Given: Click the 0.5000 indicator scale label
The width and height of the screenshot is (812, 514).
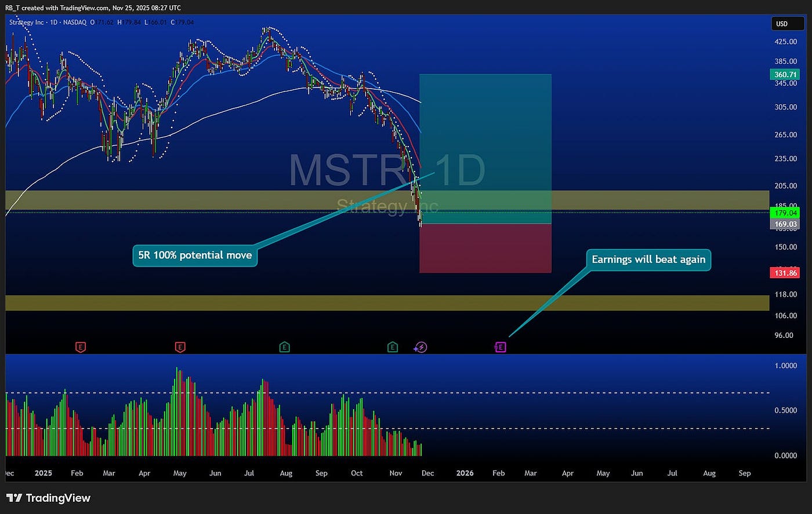Looking at the screenshot, I should [x=785, y=410].
